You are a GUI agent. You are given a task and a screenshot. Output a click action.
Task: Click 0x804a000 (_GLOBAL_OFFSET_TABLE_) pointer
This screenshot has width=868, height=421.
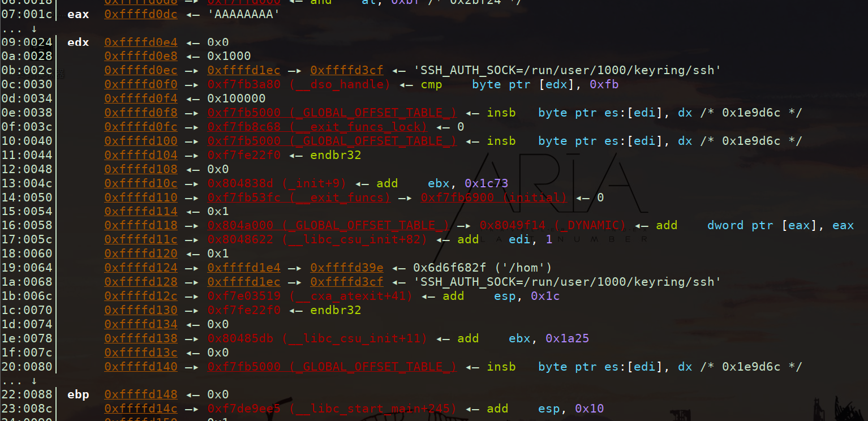[328, 225]
